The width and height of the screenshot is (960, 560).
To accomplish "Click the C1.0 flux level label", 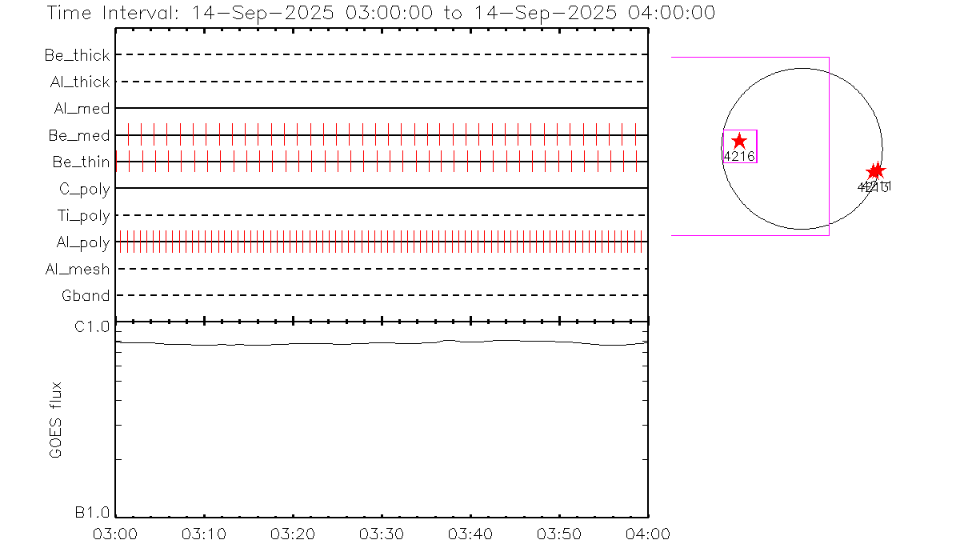I will coord(92,326).
